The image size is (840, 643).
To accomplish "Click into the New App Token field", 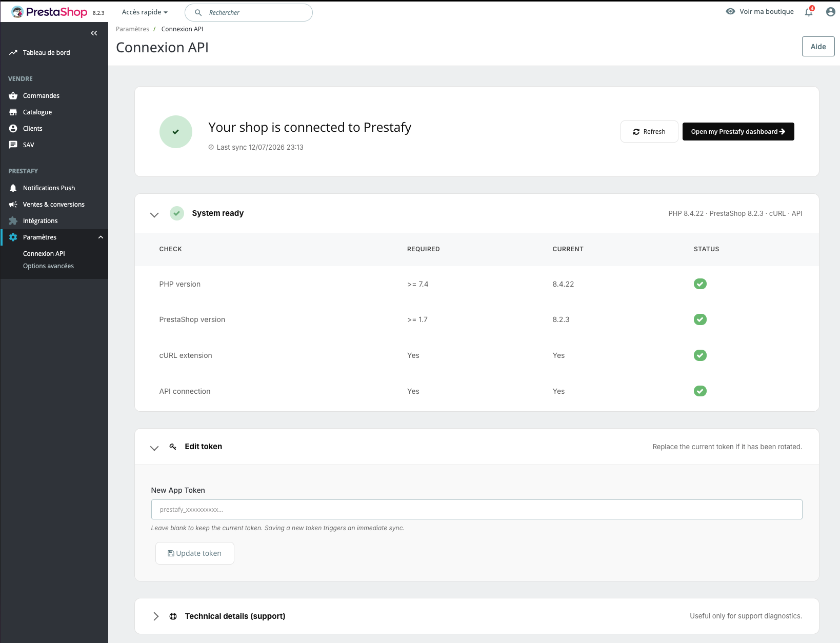I will pos(476,510).
